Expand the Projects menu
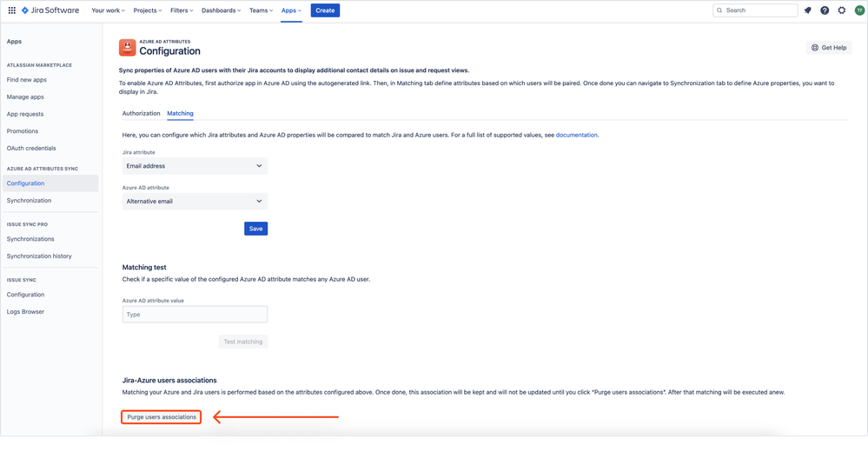This screenshot has width=868, height=452. click(147, 10)
